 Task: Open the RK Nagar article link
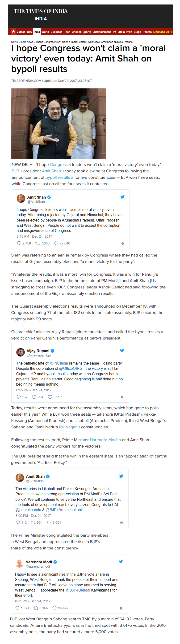(x=68, y=427)
